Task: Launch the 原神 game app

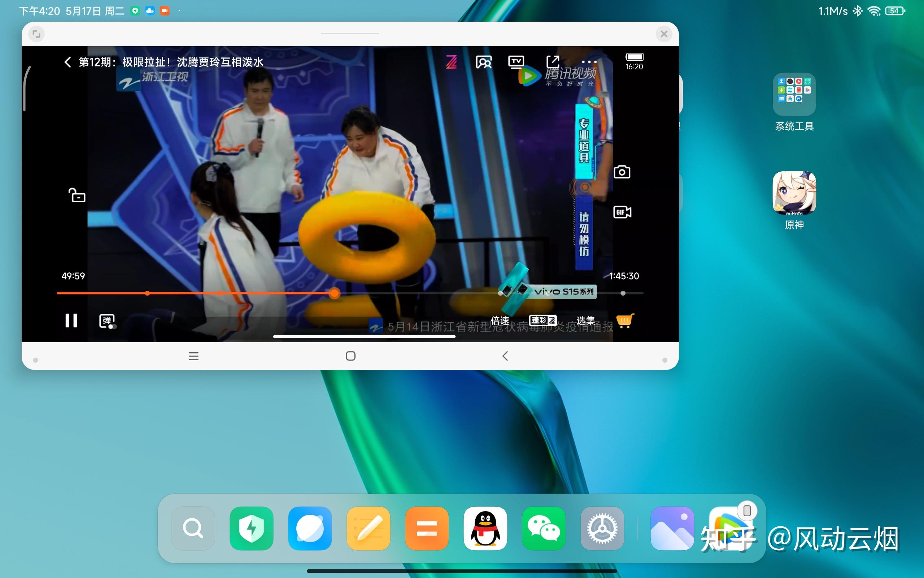Action: [x=794, y=193]
